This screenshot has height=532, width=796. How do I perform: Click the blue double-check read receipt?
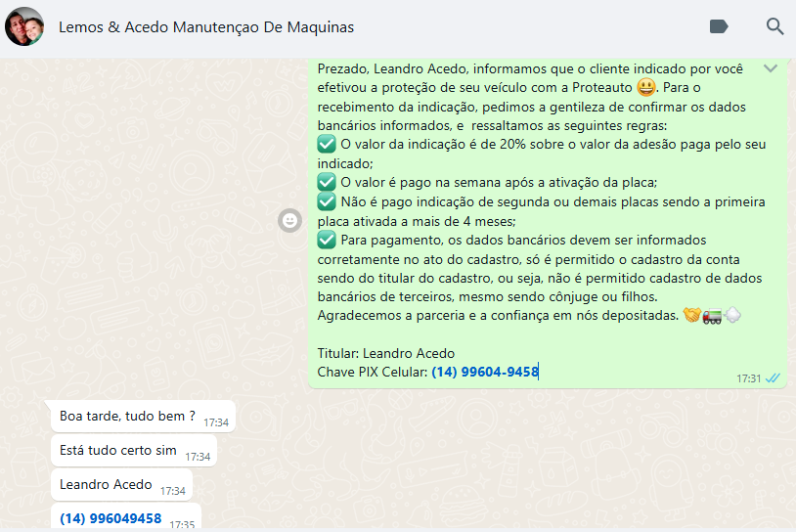tap(773, 378)
